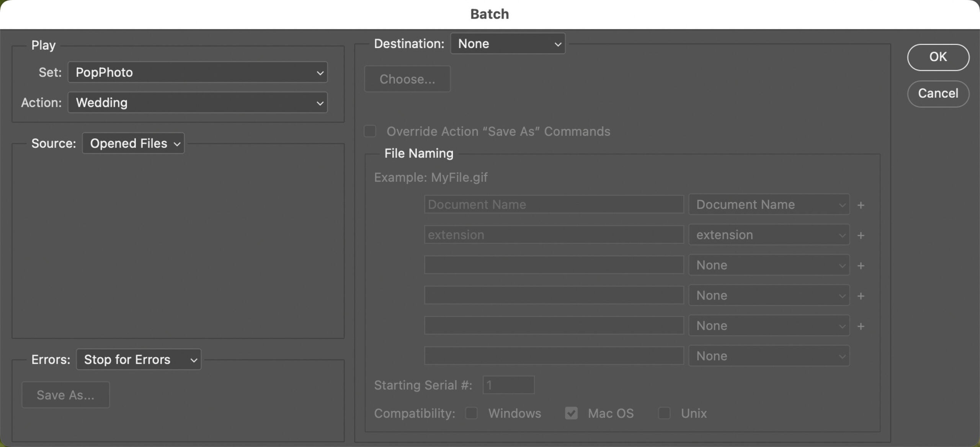Toggle Mac OS compatibility checkbox
This screenshot has height=447, width=980.
[x=571, y=413]
